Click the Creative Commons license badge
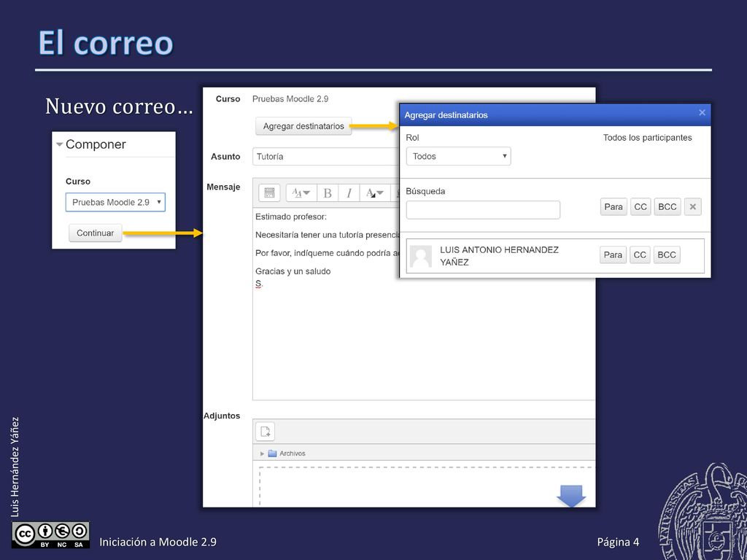The image size is (747, 560). (50, 535)
